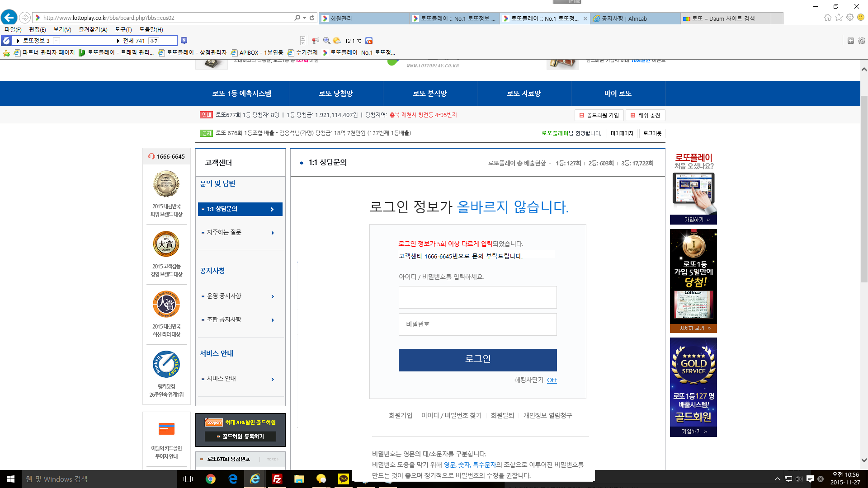
Task: Expand the address bar search dropdown arrow
Action: point(305,18)
